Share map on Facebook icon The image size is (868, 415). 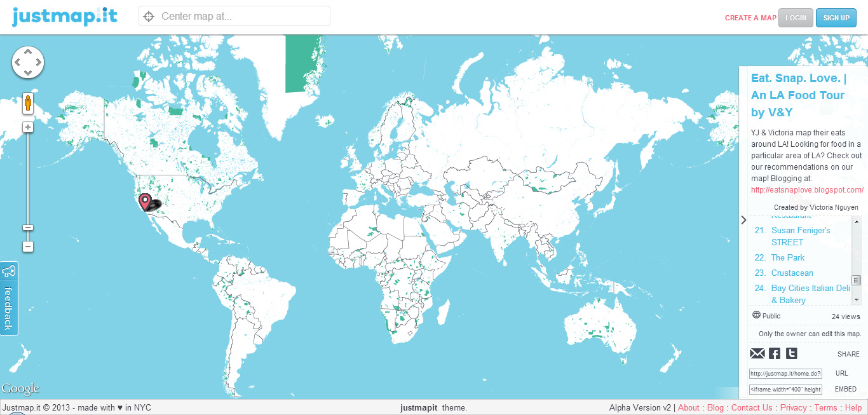[775, 354]
